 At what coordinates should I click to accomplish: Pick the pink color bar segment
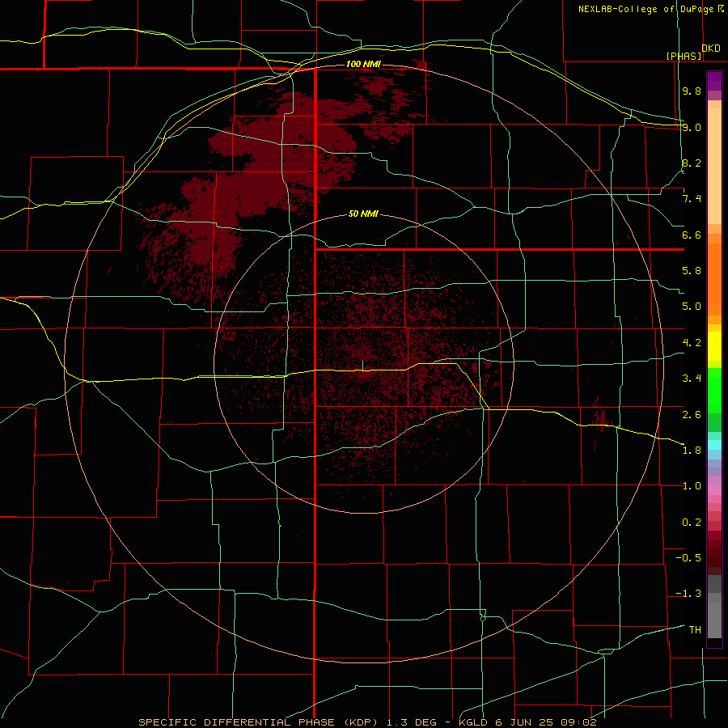point(714,490)
